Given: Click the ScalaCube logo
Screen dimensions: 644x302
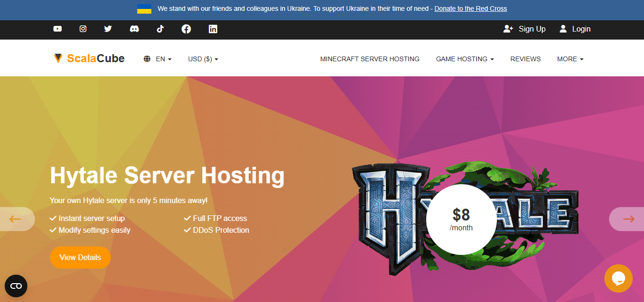Looking at the screenshot, I should click(x=89, y=58).
